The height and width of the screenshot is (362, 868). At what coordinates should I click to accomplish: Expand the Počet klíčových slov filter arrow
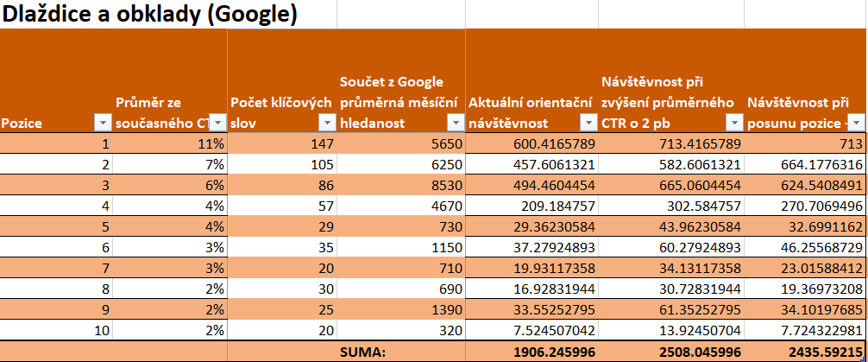click(x=328, y=123)
